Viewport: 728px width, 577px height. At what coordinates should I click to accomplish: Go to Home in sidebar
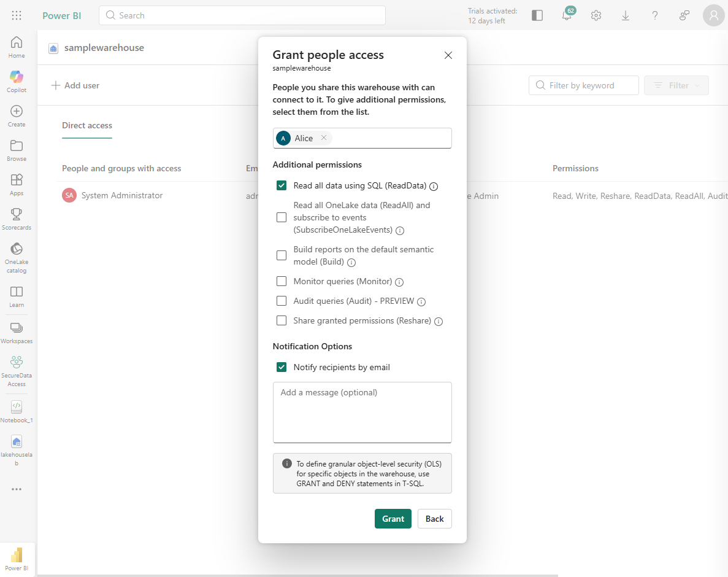[16, 47]
